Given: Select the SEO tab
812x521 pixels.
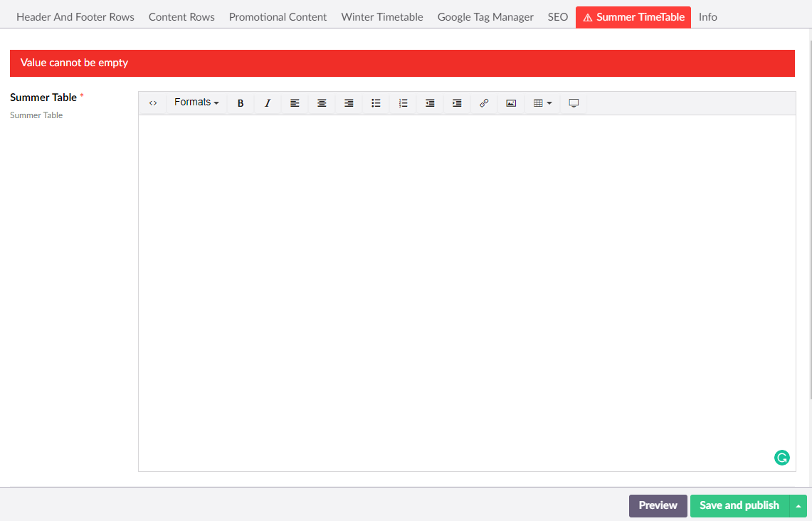Looking at the screenshot, I should click(x=558, y=17).
